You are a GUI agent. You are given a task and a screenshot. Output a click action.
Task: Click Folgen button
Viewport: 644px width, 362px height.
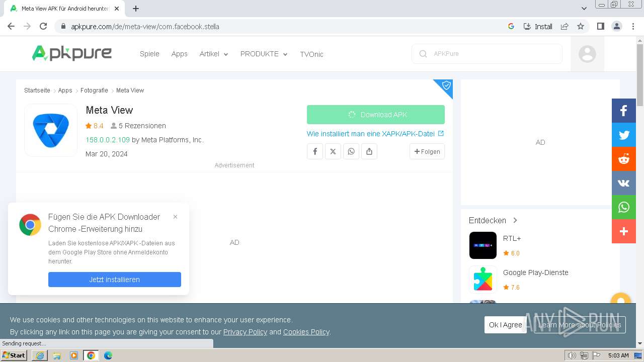point(427,151)
